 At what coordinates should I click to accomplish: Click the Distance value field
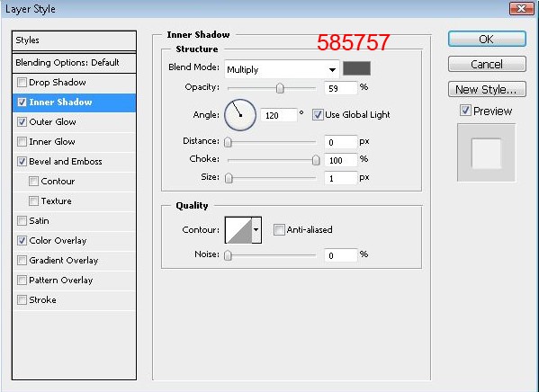pos(341,142)
